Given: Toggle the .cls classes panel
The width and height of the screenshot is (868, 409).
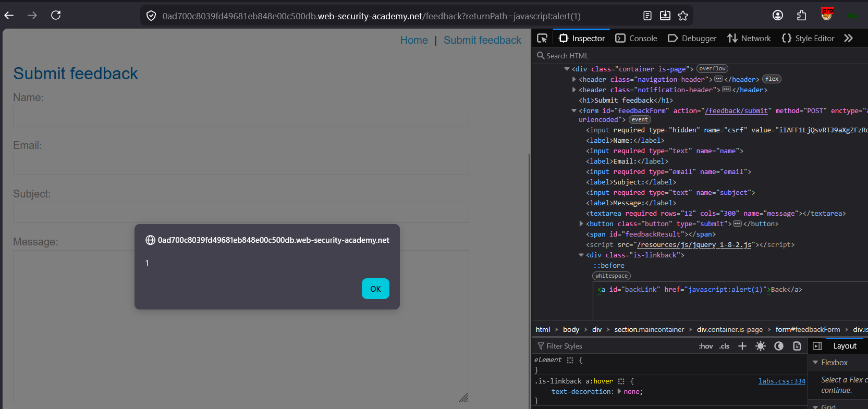Looking at the screenshot, I should point(725,346).
